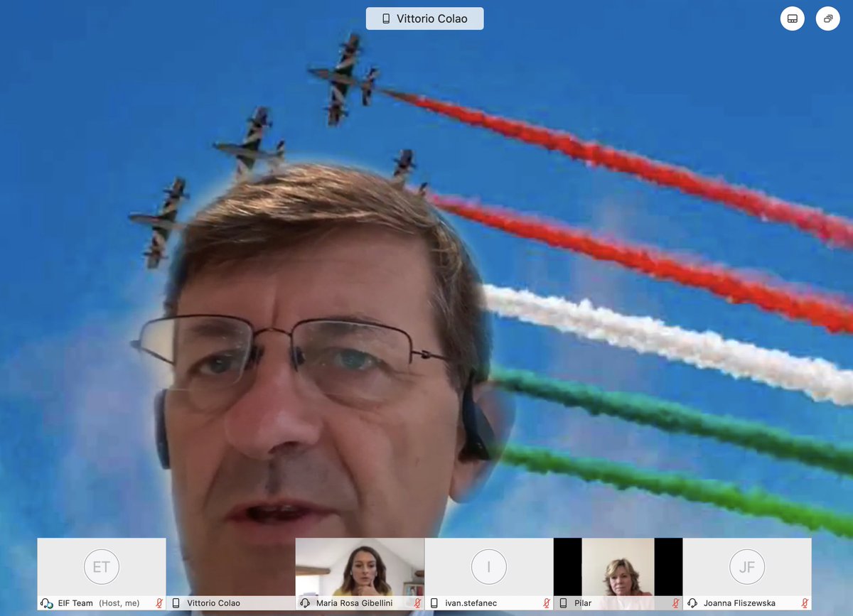The height and width of the screenshot is (616, 853).
Task: Click the muted mic icon for ivan.stefanec
Action: pos(547,603)
